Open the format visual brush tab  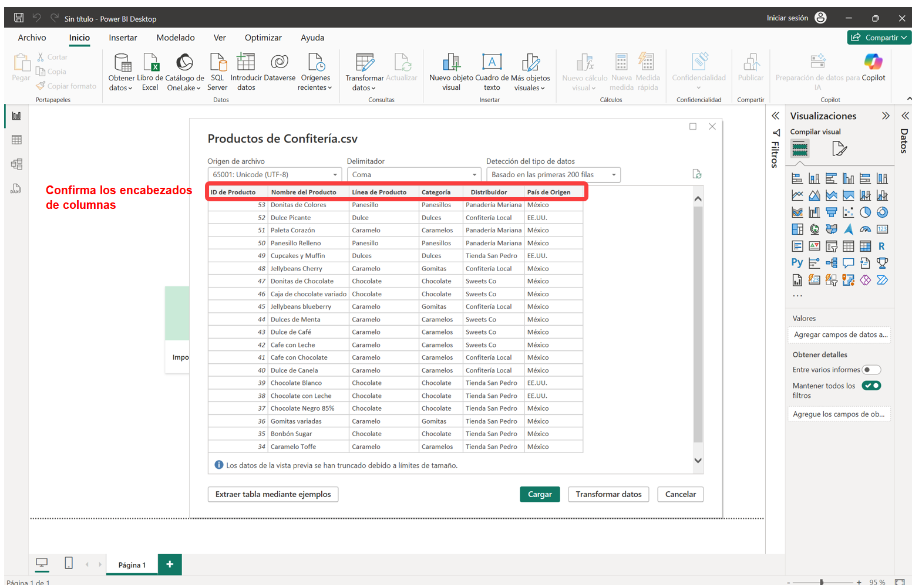pyautogui.click(x=840, y=149)
